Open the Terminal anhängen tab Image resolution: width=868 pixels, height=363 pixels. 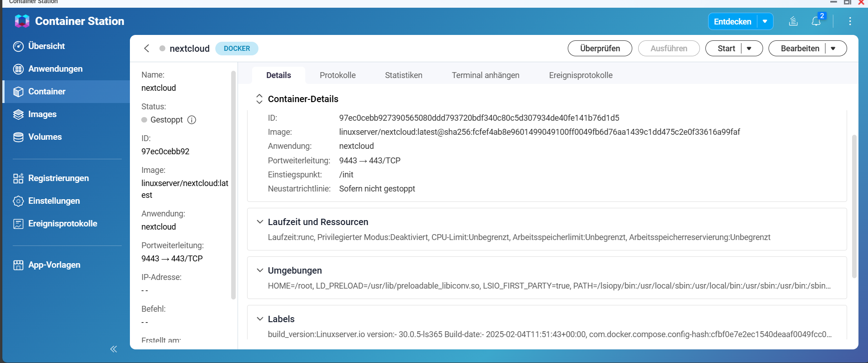pyautogui.click(x=485, y=75)
